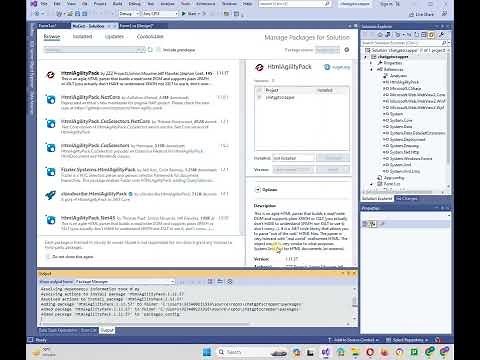Click Select Repository in status bar
Image resolution: width=480 pixels, height=360 pixels.
click(x=407, y=340)
